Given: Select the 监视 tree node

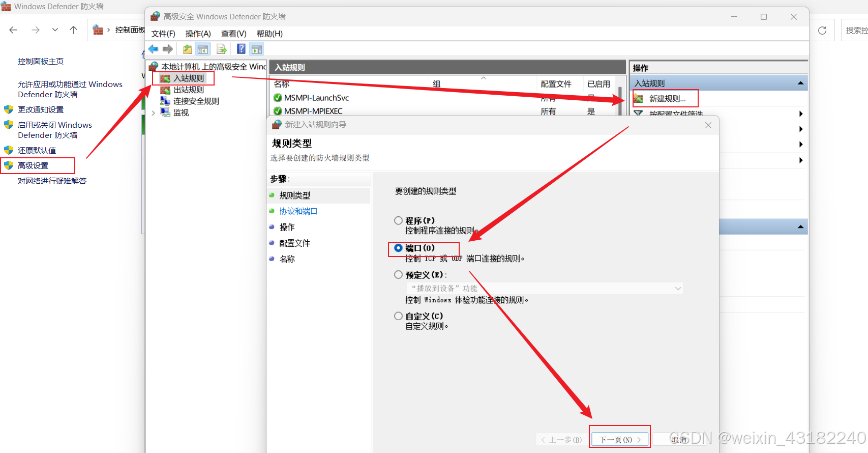Looking at the screenshot, I should [181, 112].
